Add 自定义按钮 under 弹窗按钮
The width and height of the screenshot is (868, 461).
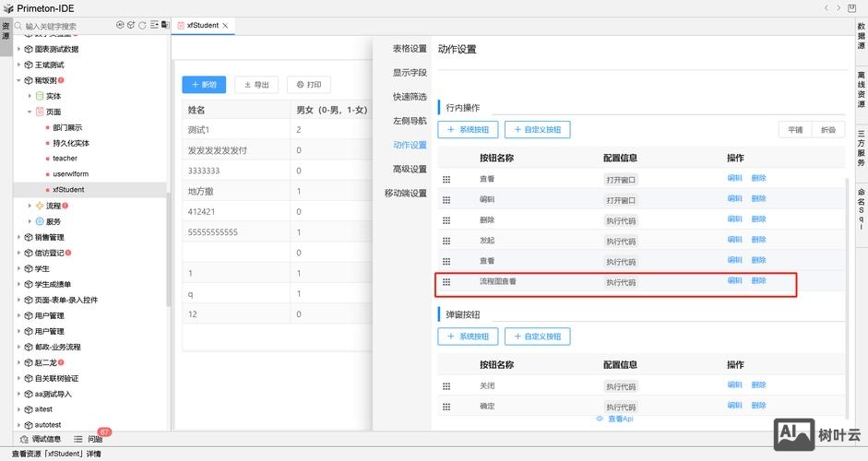click(x=538, y=336)
